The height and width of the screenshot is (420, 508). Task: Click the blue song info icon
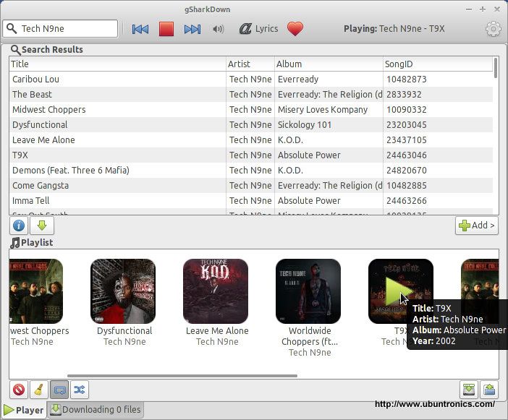click(20, 226)
